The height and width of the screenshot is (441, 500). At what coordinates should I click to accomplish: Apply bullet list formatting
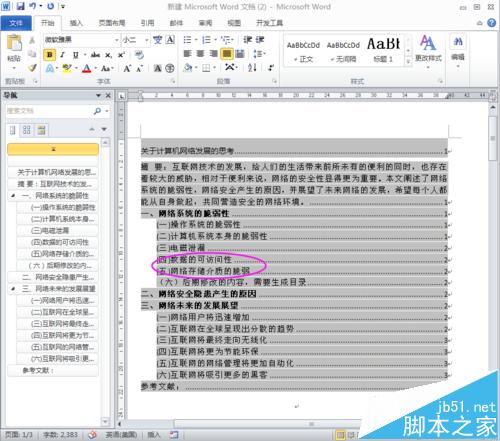(188, 40)
